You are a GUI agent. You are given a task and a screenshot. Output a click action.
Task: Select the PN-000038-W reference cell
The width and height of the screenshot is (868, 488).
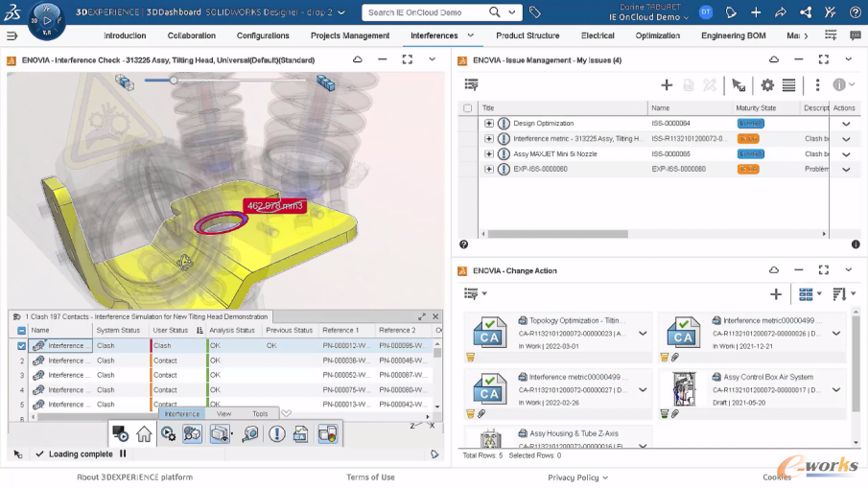pyautogui.click(x=346, y=360)
